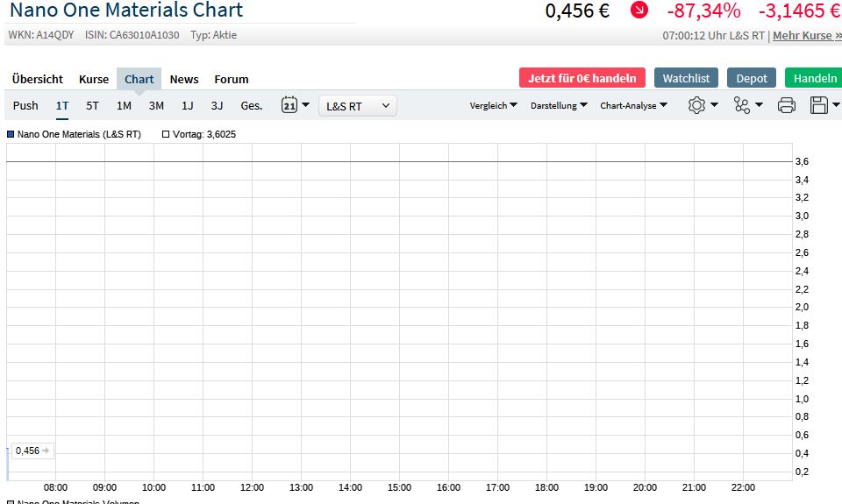The image size is (842, 504).
Task: Click the WKN: A14QDY text
Action: point(41,35)
